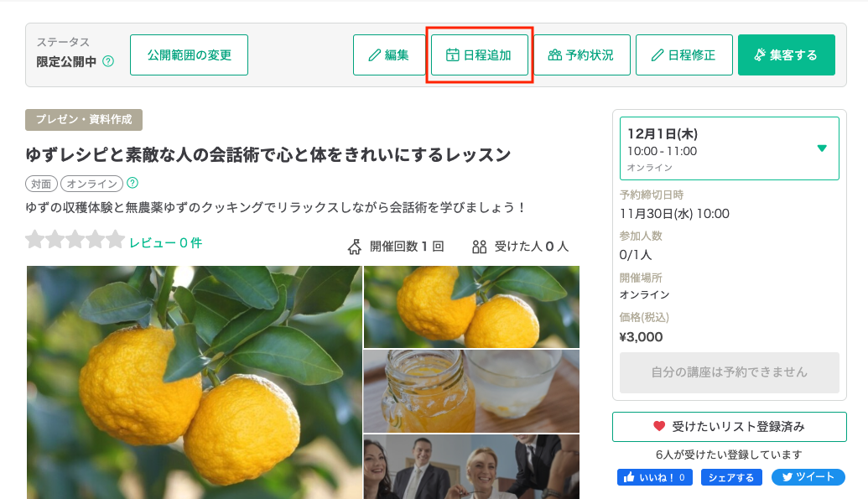Click the Twitter ツイート button
The height and width of the screenshot is (499, 868).
(808, 477)
